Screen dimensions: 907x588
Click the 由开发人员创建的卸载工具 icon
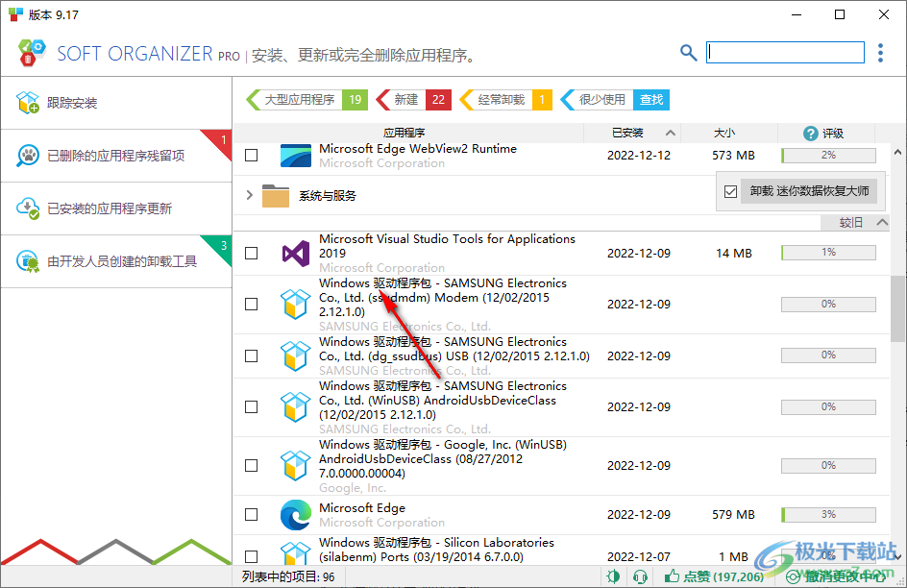coord(27,261)
